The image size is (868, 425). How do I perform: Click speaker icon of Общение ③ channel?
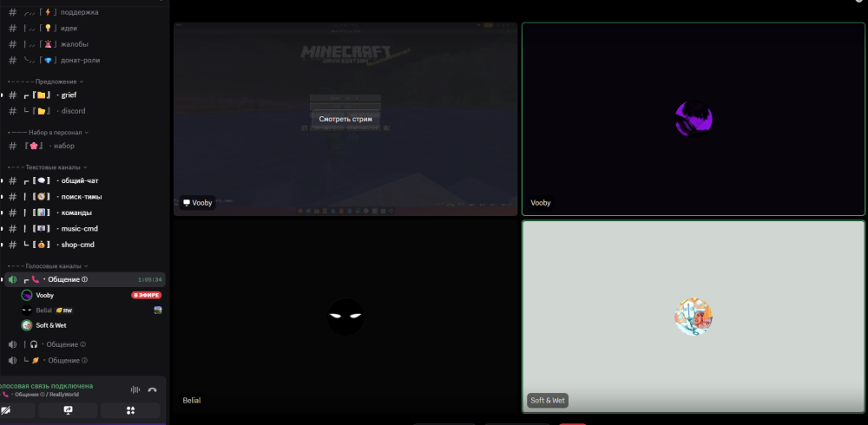[x=13, y=360]
